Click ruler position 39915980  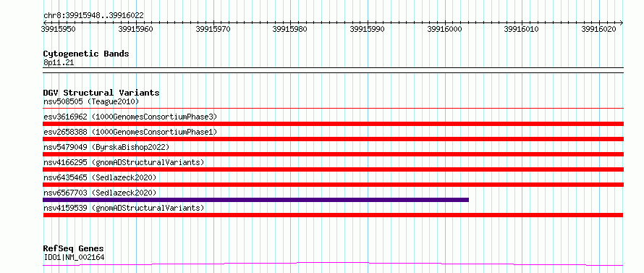pos(290,29)
